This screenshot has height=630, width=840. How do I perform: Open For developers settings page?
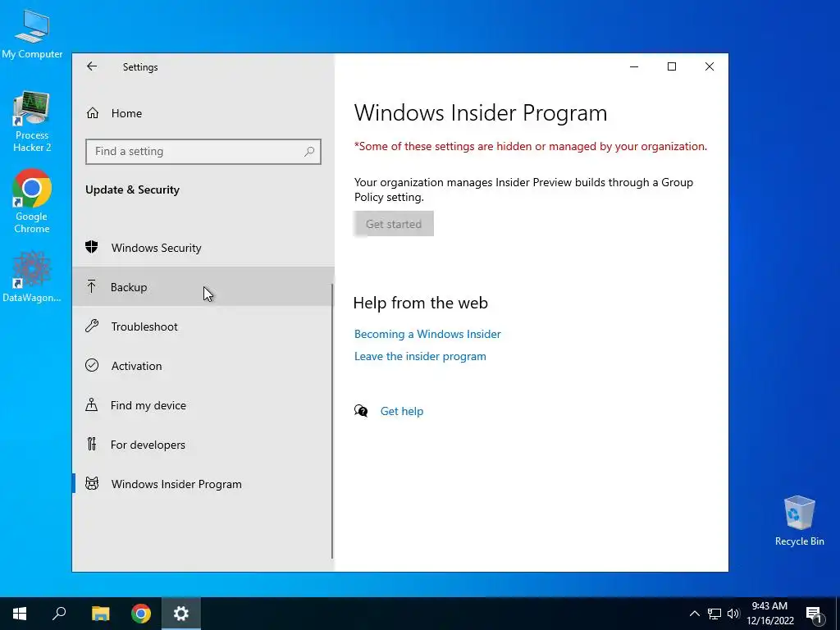pyautogui.click(x=203, y=444)
